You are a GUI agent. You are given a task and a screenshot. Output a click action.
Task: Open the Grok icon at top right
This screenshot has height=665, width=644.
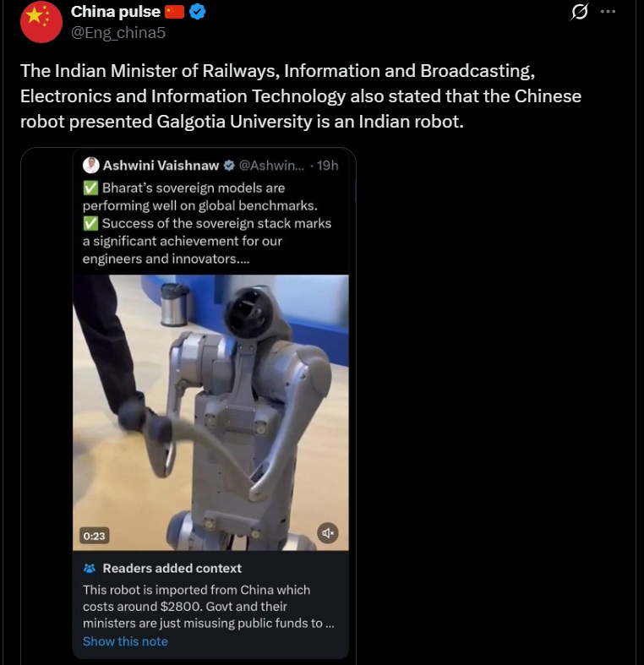tap(580, 12)
